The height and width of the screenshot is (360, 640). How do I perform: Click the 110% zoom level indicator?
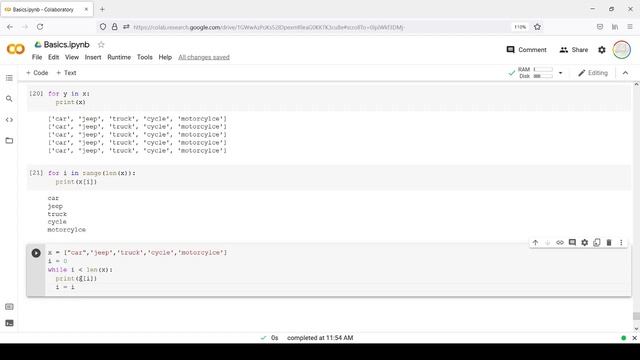520,27
